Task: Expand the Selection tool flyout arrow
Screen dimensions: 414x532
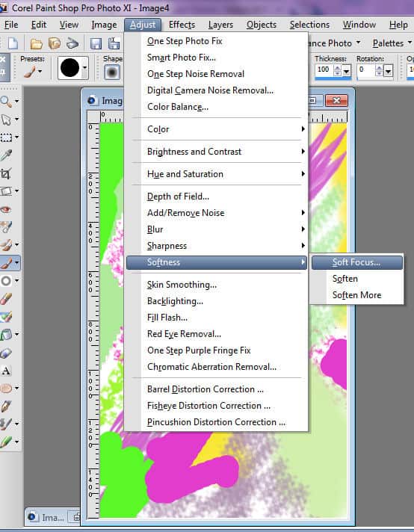Action: tap(16, 137)
